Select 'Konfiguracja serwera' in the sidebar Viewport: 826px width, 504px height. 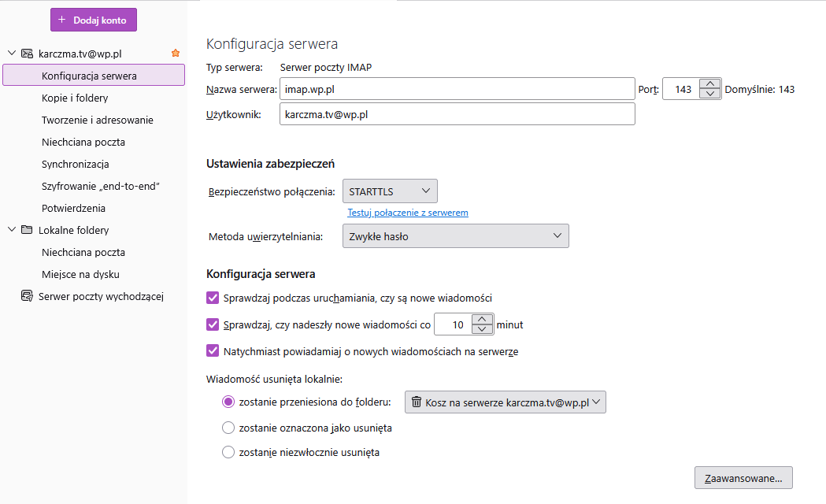pyautogui.click(x=94, y=76)
